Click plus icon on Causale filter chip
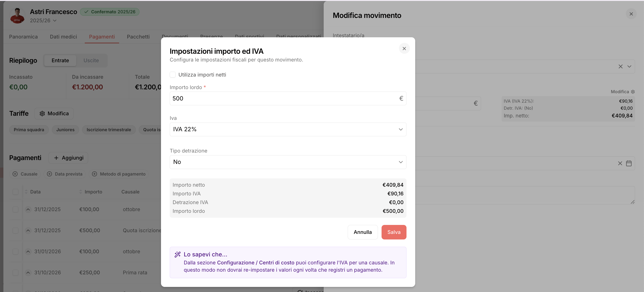The width and height of the screenshot is (644, 292). click(x=15, y=174)
